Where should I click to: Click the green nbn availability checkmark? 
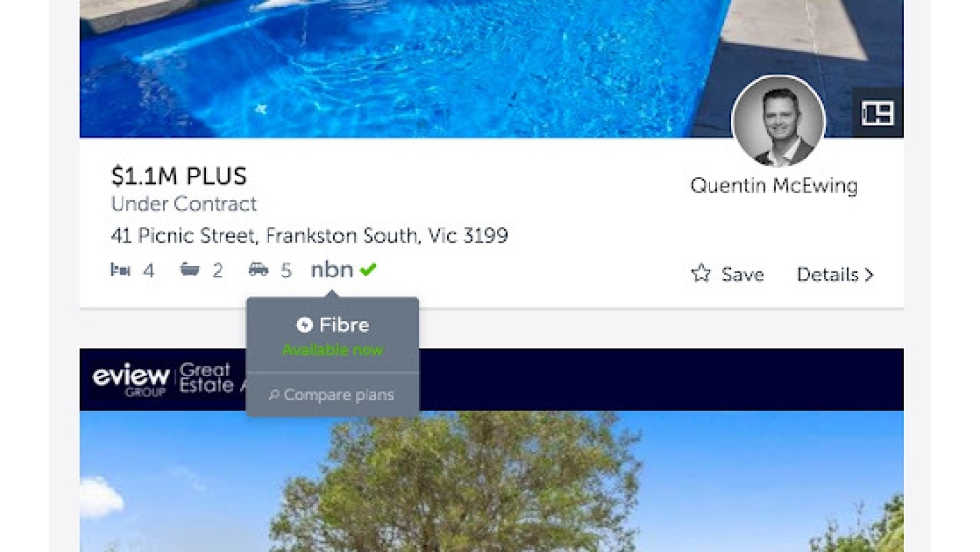click(368, 269)
